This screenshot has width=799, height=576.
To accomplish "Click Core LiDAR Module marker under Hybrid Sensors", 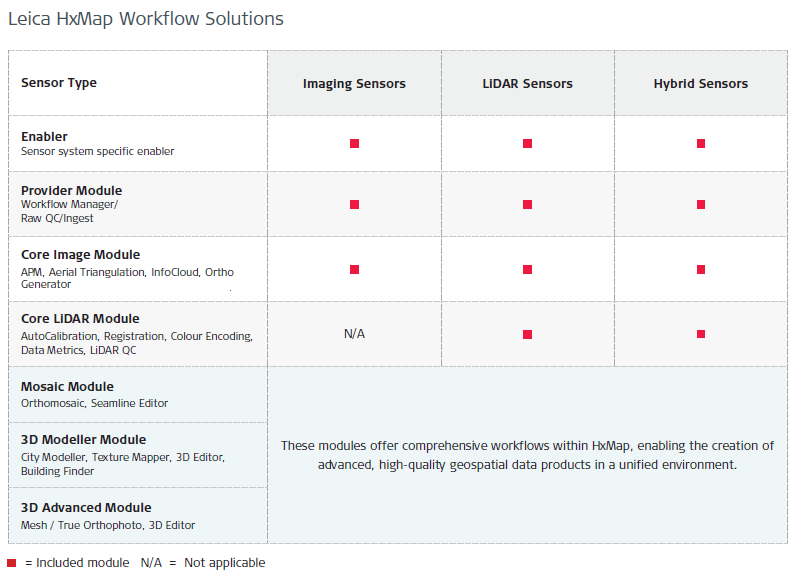I will point(701,334).
